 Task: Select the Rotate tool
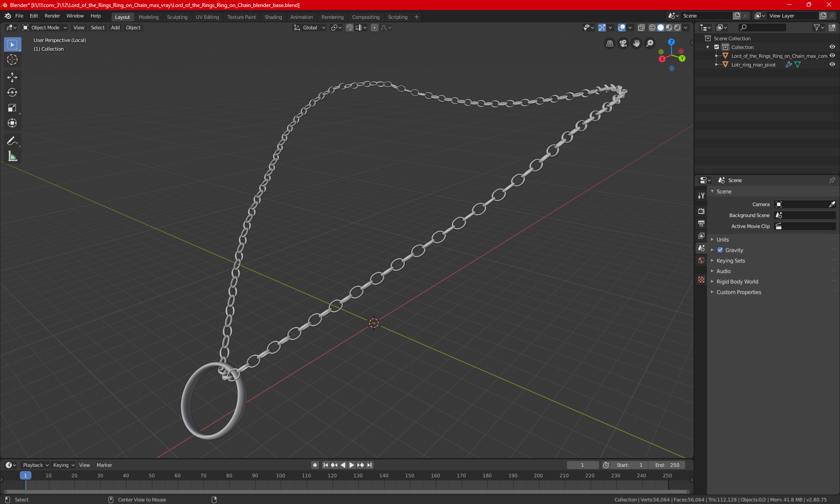[x=12, y=93]
